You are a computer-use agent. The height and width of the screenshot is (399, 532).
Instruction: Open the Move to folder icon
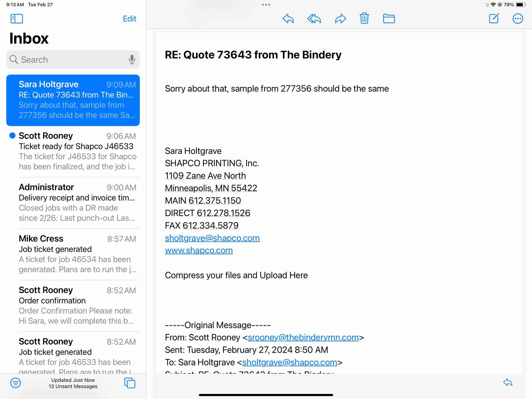tap(389, 19)
